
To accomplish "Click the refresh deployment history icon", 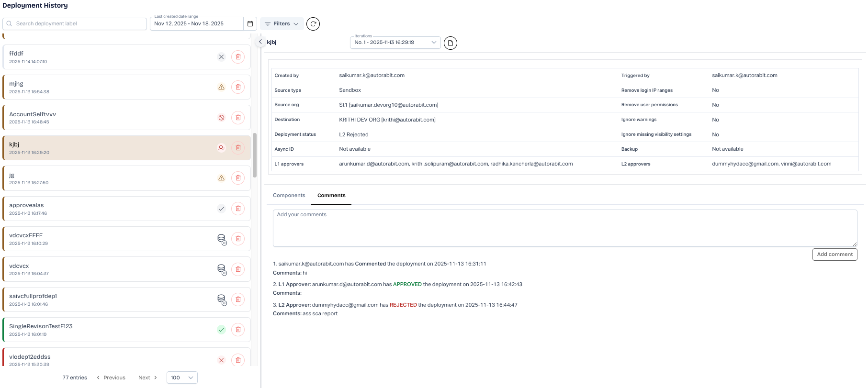I will (313, 24).
